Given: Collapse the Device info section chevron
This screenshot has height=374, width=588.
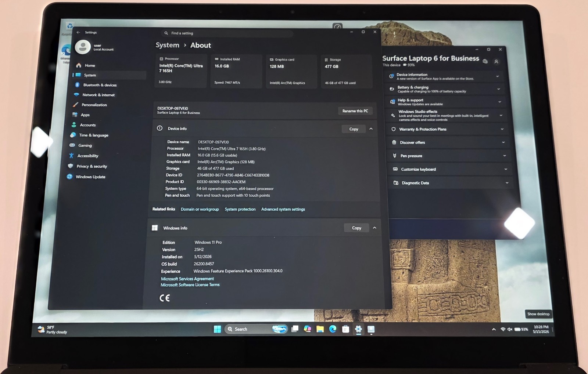Looking at the screenshot, I should (x=371, y=129).
